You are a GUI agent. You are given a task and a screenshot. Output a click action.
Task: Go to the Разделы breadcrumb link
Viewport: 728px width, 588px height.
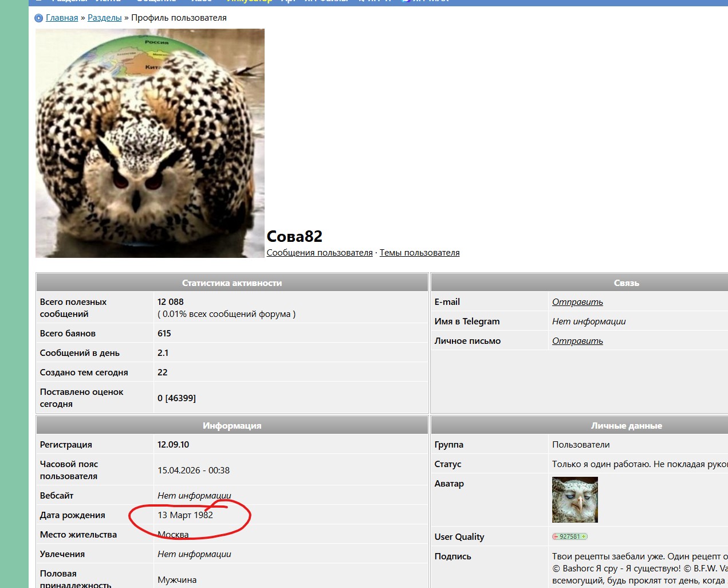(105, 18)
